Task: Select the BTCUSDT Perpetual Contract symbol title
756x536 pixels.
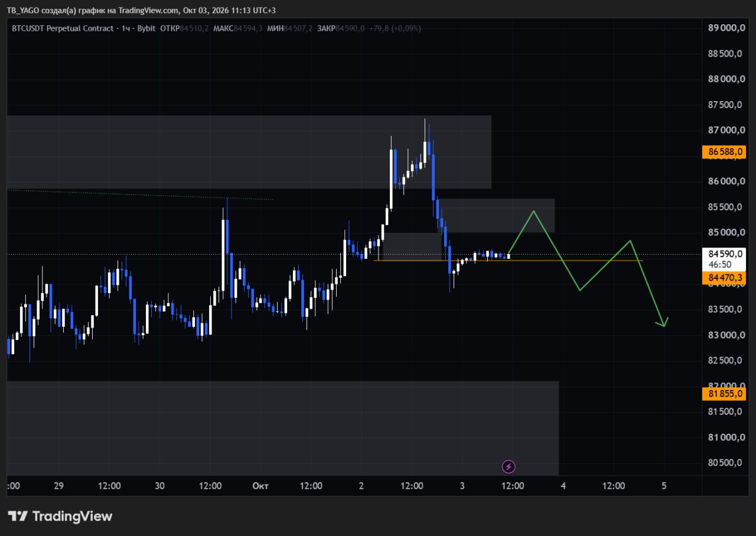Action: tap(63, 28)
